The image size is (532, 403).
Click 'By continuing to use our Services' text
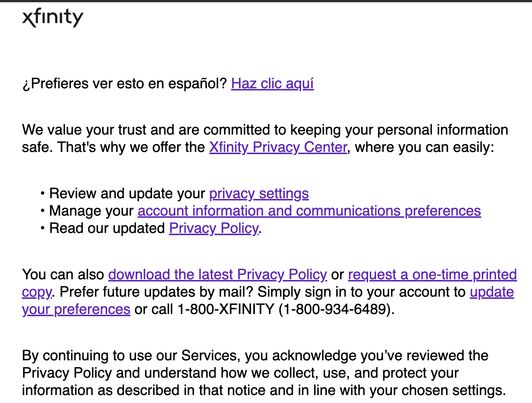[x=130, y=356]
